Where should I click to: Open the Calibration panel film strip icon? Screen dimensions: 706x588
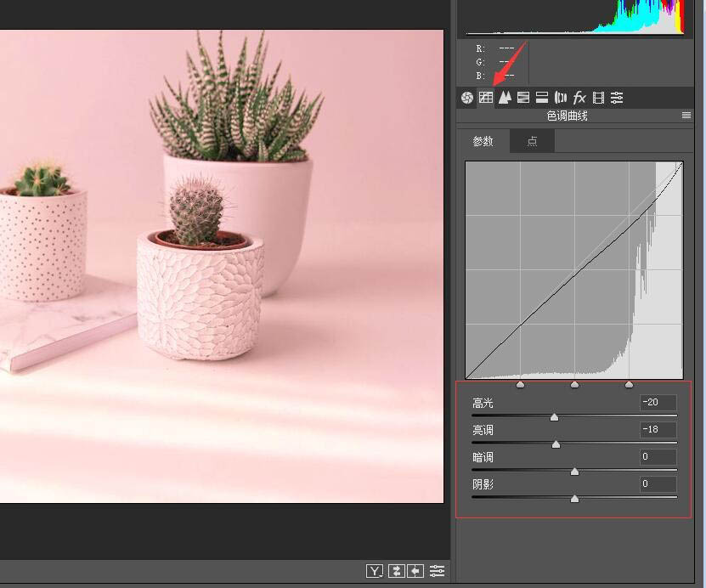pos(598,98)
